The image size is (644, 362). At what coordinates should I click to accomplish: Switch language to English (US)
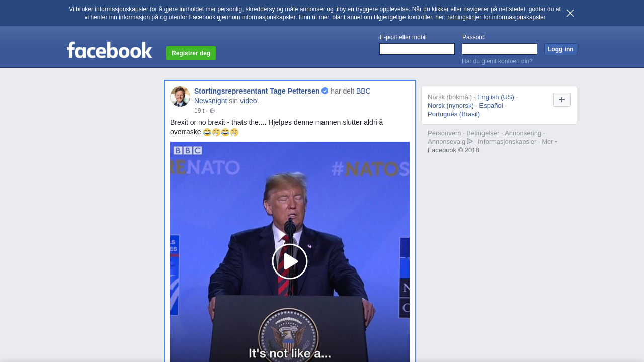[x=496, y=97]
